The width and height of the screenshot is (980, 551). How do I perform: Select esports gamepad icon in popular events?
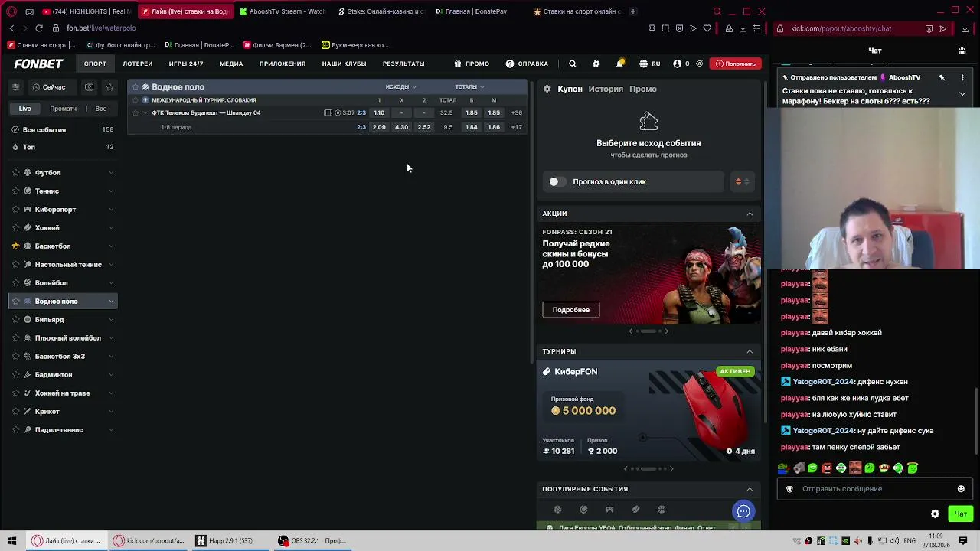[x=609, y=510]
